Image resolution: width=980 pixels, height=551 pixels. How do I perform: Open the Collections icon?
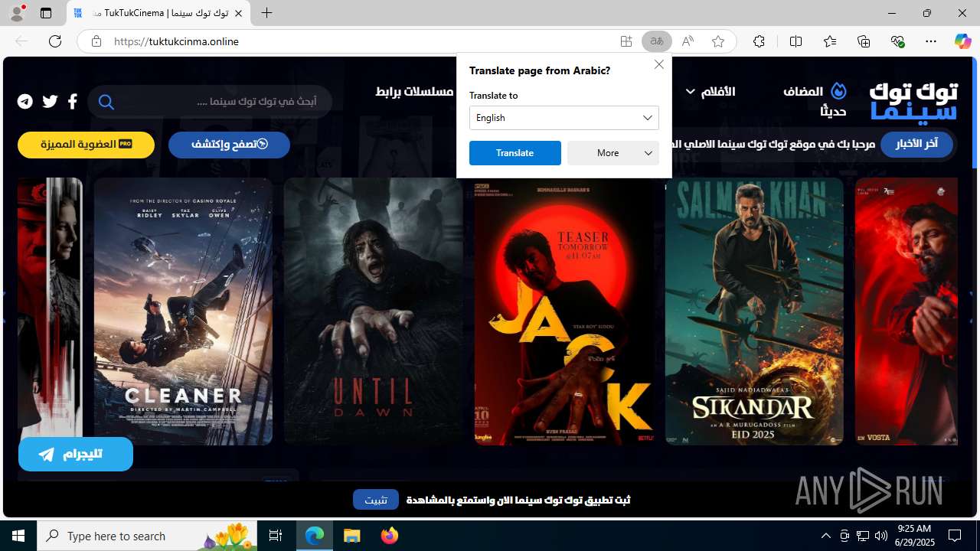[864, 41]
